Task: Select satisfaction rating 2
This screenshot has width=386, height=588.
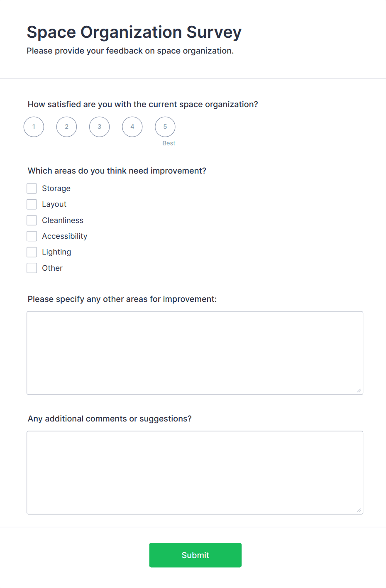Action: point(66,127)
